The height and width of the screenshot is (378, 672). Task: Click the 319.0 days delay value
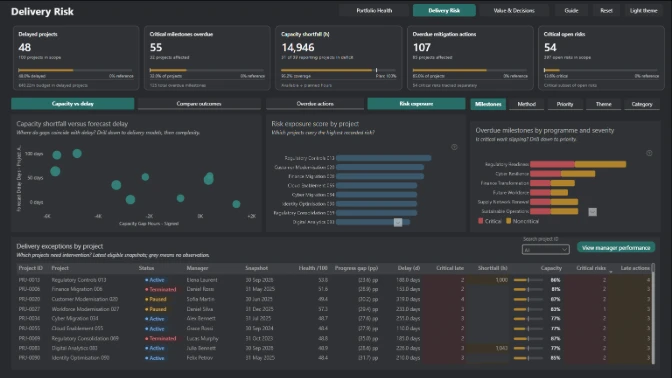click(x=408, y=299)
